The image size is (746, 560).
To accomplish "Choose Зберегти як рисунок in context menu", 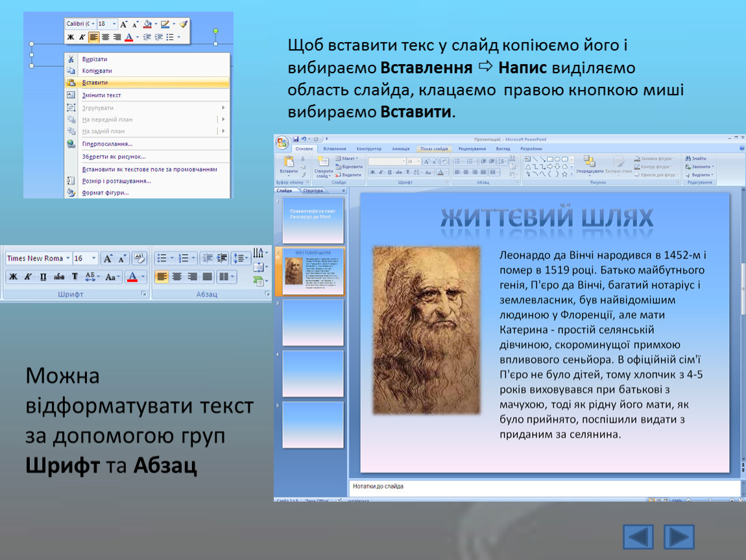I will (x=147, y=156).
